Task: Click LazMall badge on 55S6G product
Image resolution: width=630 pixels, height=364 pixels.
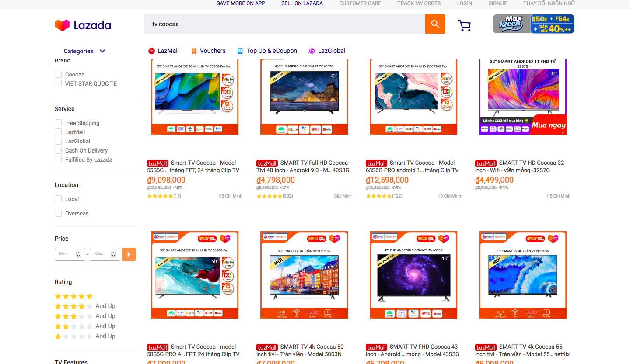Action: 158,163
